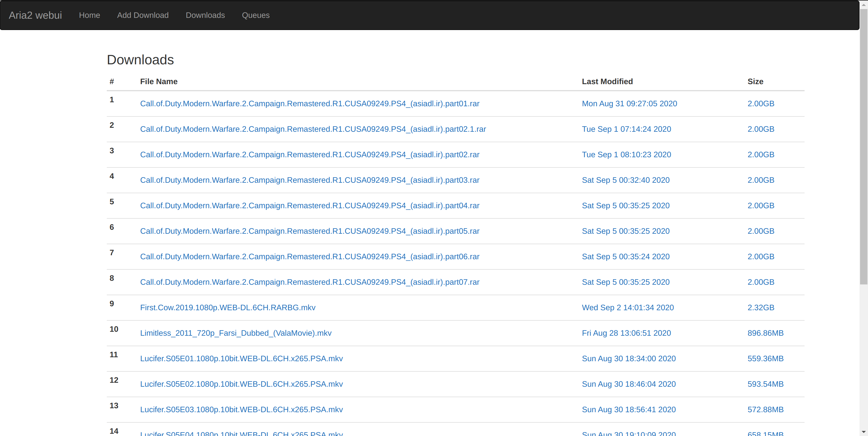Screen dimensions: 868x436
Task: Click the Wed Sep 2 14:01:34 date
Action: tap(627, 308)
